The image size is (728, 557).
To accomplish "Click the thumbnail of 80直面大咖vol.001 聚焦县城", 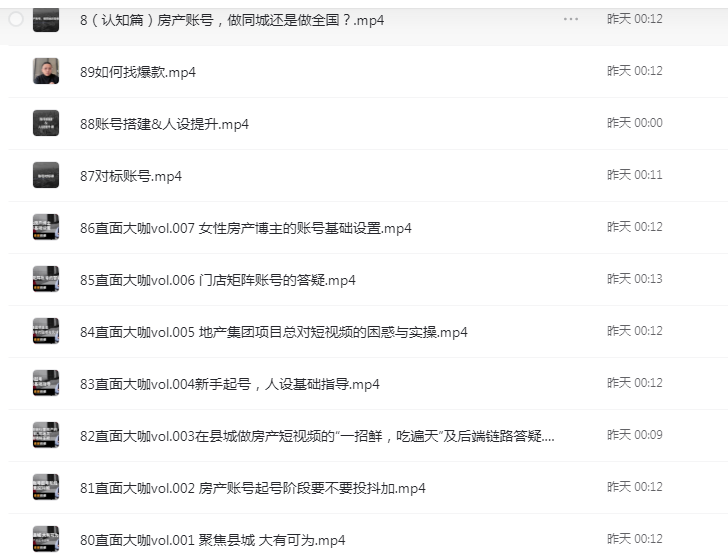I will pos(46,539).
